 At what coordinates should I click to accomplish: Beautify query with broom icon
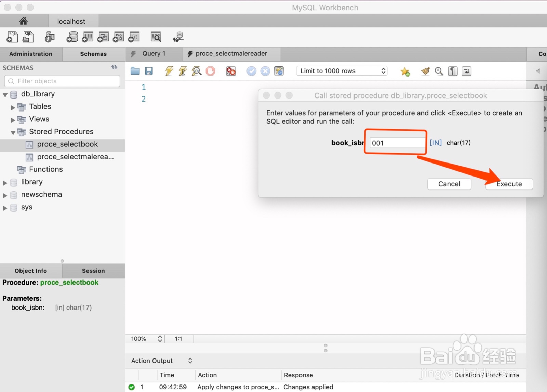pyautogui.click(x=425, y=71)
